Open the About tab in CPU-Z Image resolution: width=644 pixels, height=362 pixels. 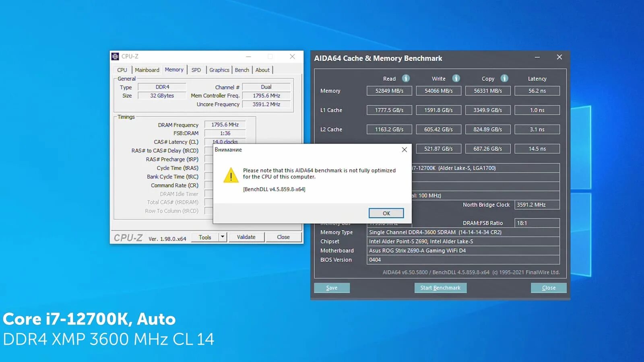(262, 70)
